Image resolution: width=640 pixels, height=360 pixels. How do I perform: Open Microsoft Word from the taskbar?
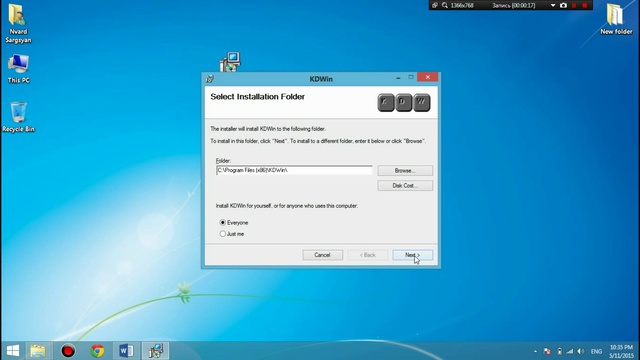(126, 351)
